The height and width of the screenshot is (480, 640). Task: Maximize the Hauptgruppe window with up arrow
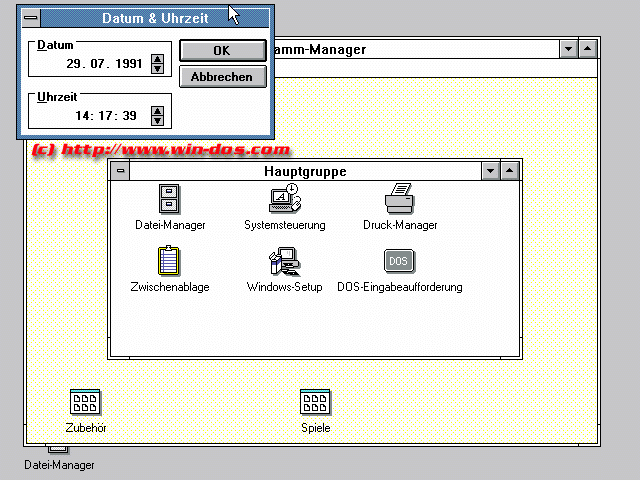pos(510,171)
